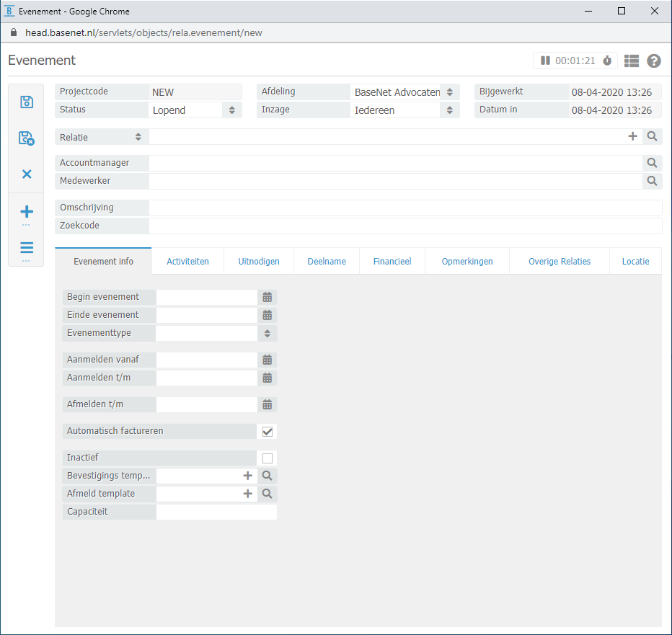Click into the Medewerker input field
Screen dimensions: 672x635
[x=396, y=181]
